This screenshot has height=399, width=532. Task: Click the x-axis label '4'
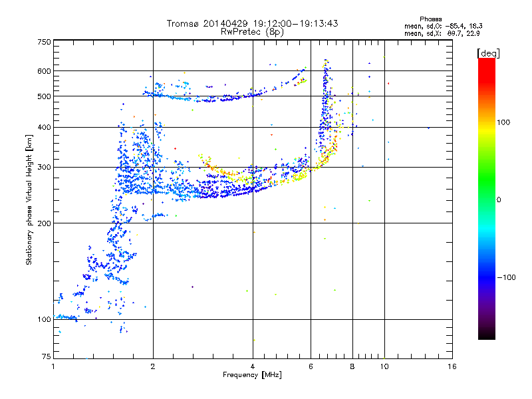tap(253, 366)
